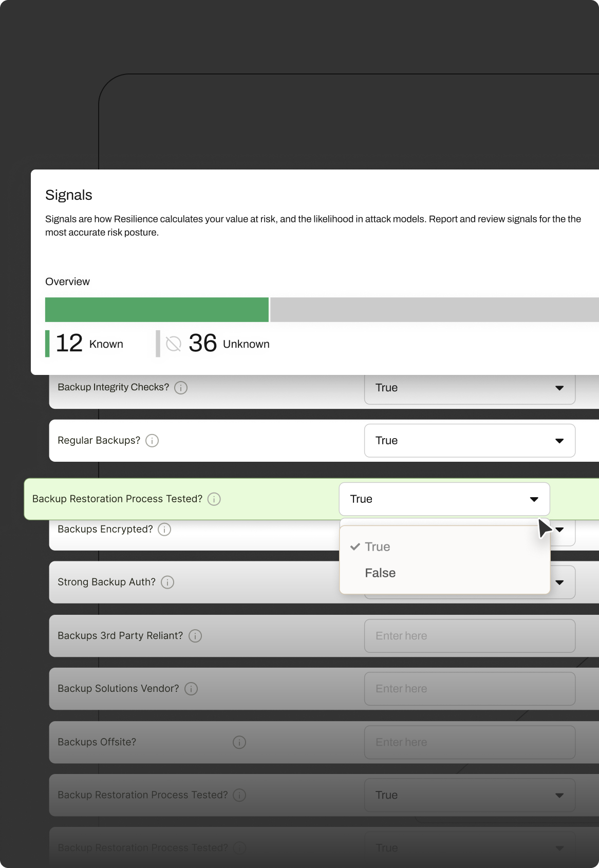Click the crossed-circle Unknown signals icon
The height and width of the screenshot is (868, 599).
click(174, 344)
